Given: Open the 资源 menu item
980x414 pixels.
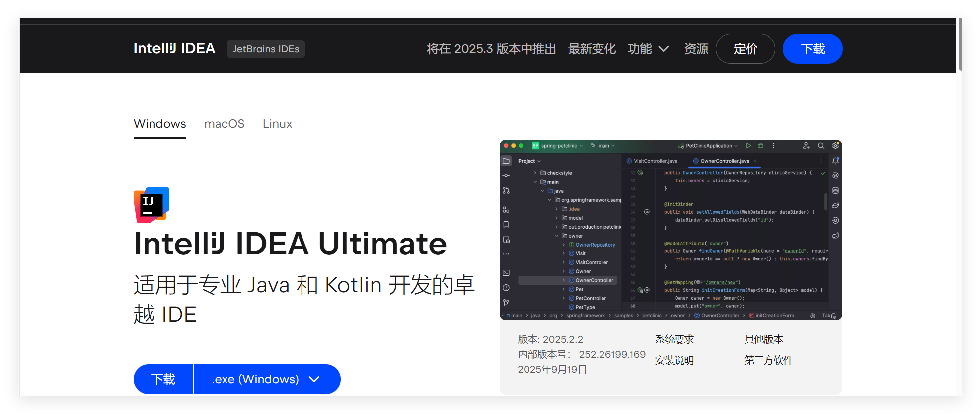Looking at the screenshot, I should [x=696, y=49].
